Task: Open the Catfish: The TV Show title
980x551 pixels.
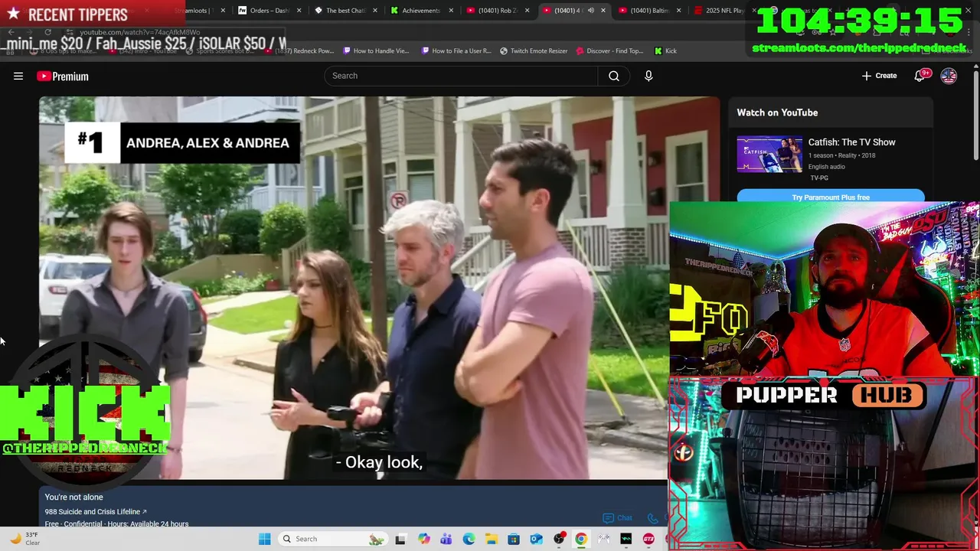Action: coord(851,142)
